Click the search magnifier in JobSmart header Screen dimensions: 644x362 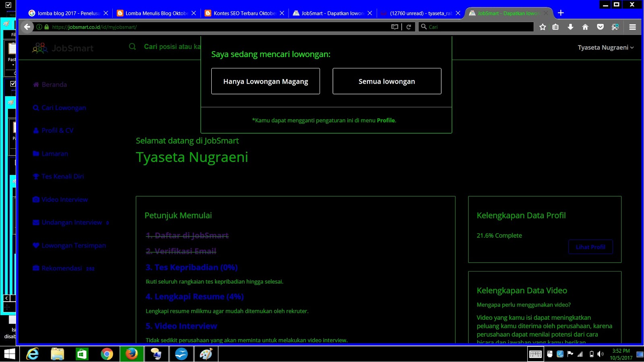(x=132, y=47)
